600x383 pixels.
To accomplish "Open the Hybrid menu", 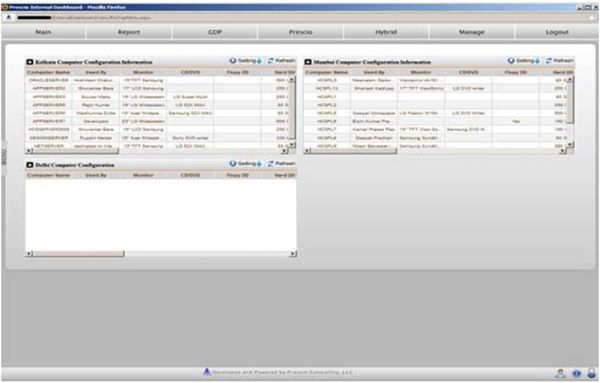I will 386,32.
